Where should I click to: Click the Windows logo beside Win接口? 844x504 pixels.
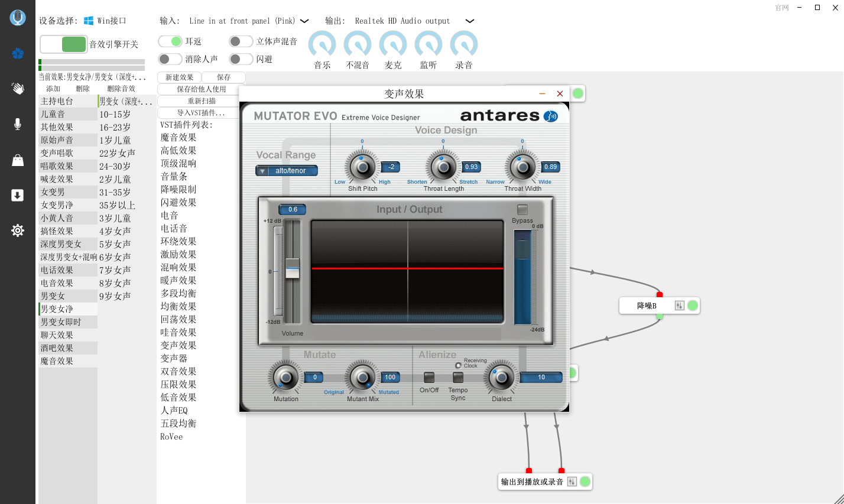[89, 21]
